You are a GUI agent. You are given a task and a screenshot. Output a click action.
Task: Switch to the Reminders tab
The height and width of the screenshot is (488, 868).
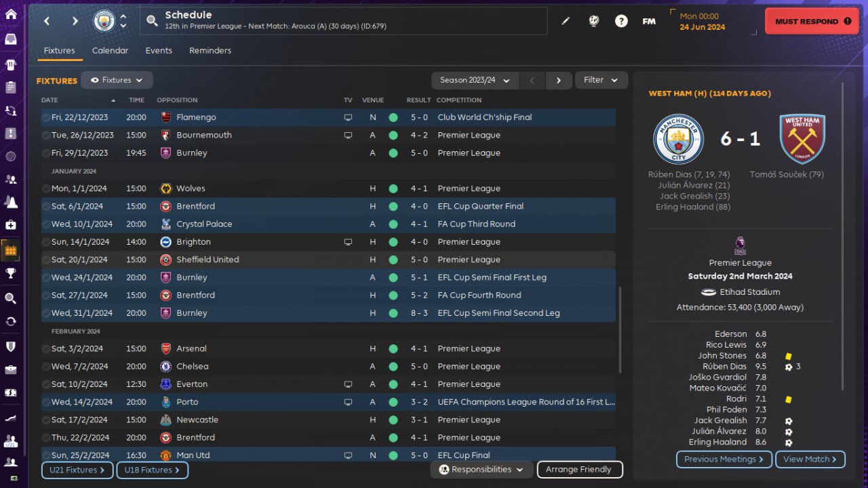pyautogui.click(x=210, y=51)
